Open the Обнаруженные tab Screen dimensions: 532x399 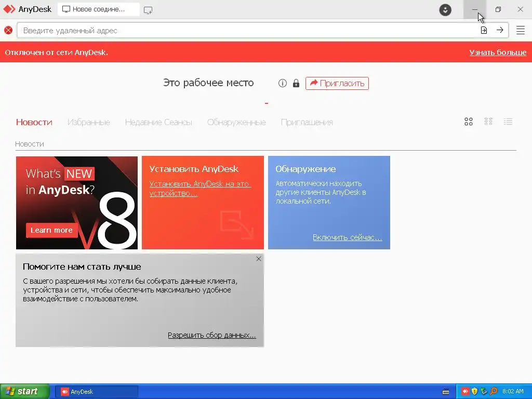coord(236,122)
